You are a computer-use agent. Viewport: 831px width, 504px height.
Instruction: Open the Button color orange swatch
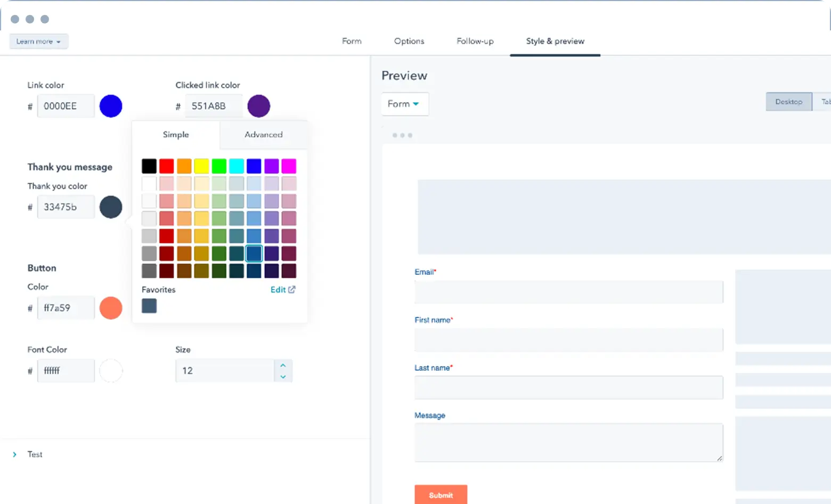tap(111, 308)
